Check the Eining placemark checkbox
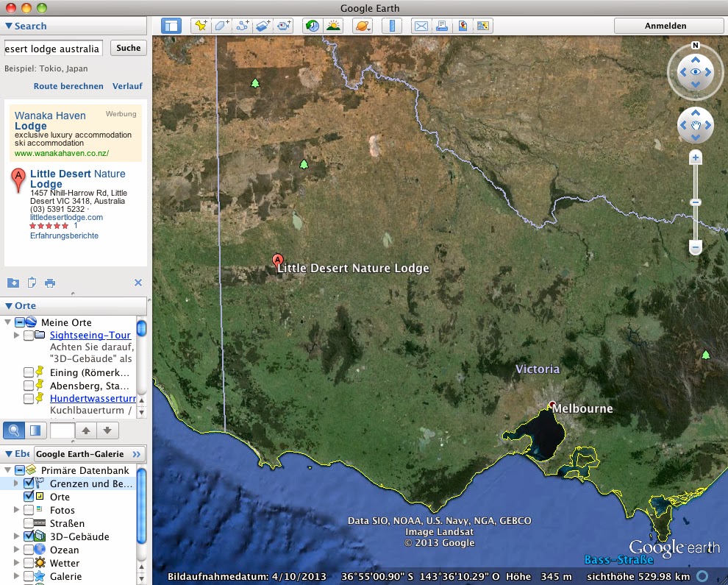Viewport: 728px width, 585px height. click(29, 372)
